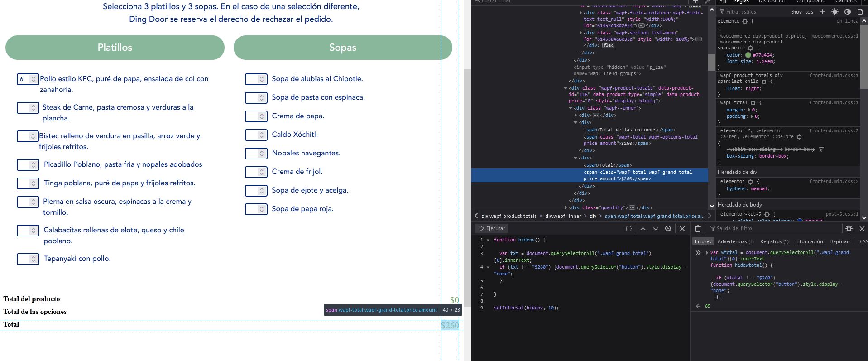Click the selector highlighter next to span.price

point(750,48)
